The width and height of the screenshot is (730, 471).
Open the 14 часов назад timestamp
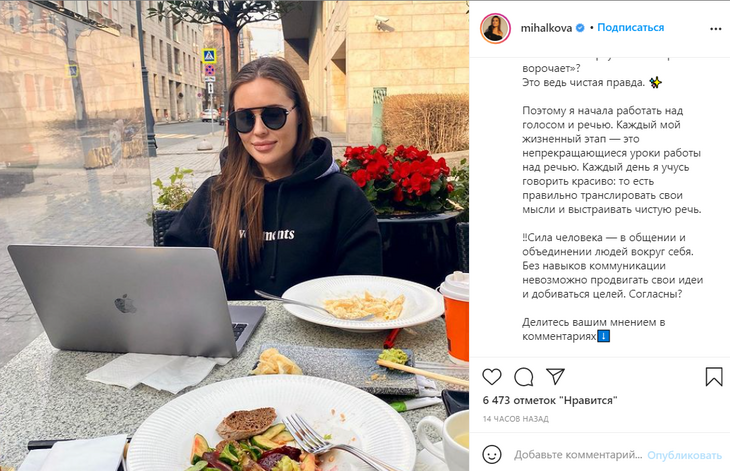(x=515, y=419)
